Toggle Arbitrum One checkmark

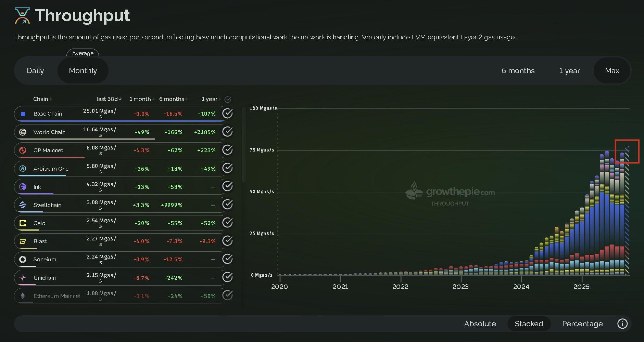(227, 168)
